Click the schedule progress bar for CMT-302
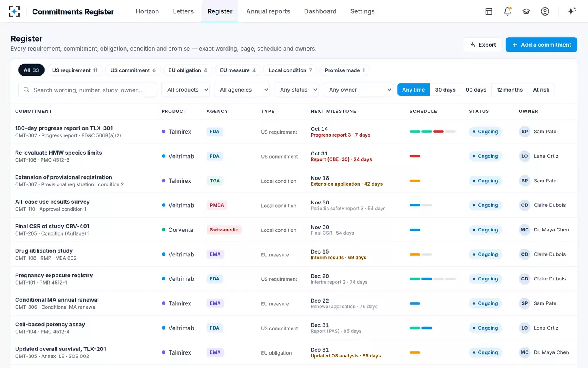 tap(432, 132)
